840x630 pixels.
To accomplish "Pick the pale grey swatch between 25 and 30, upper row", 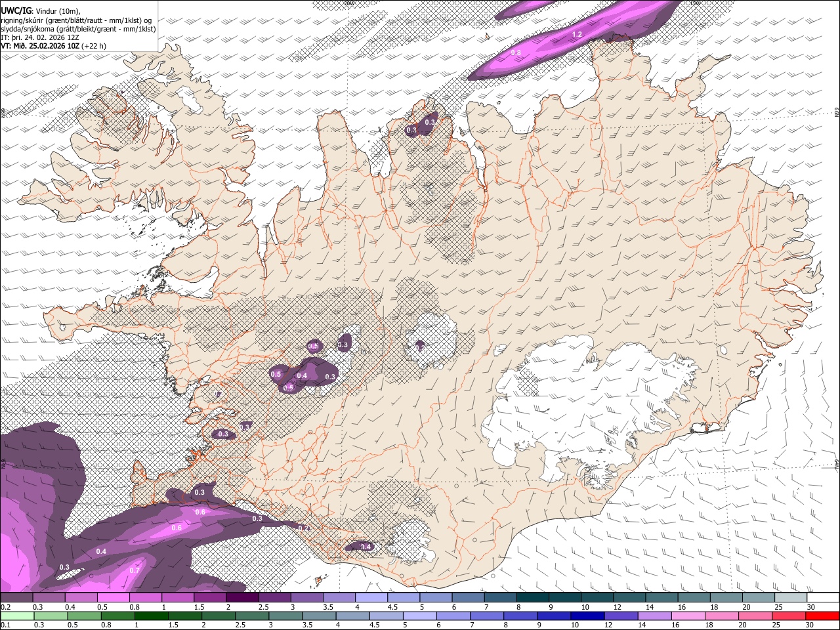I will pos(791,598).
